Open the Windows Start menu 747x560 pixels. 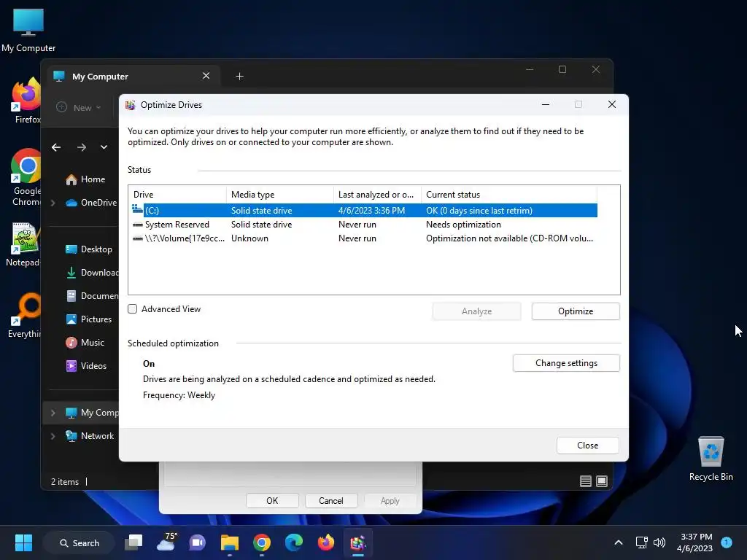pos(23,542)
